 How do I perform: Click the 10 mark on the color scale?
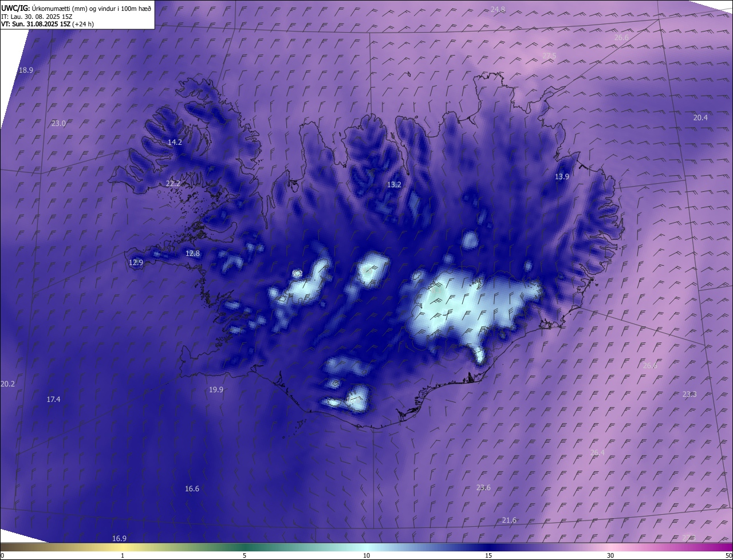point(366,555)
